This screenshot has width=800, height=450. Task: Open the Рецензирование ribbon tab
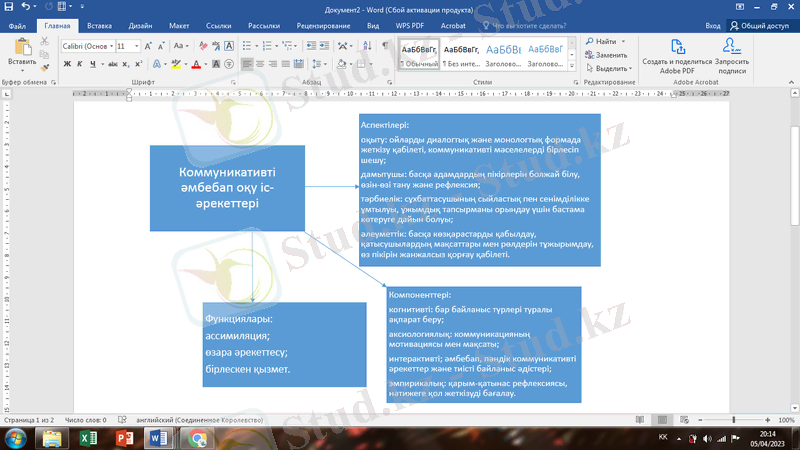pos(323,24)
